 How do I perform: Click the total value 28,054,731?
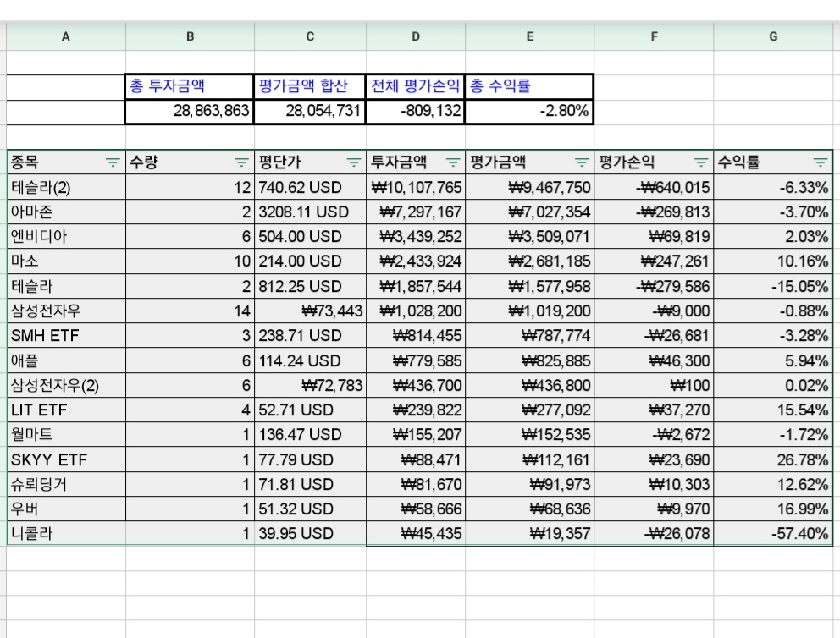pyautogui.click(x=310, y=112)
